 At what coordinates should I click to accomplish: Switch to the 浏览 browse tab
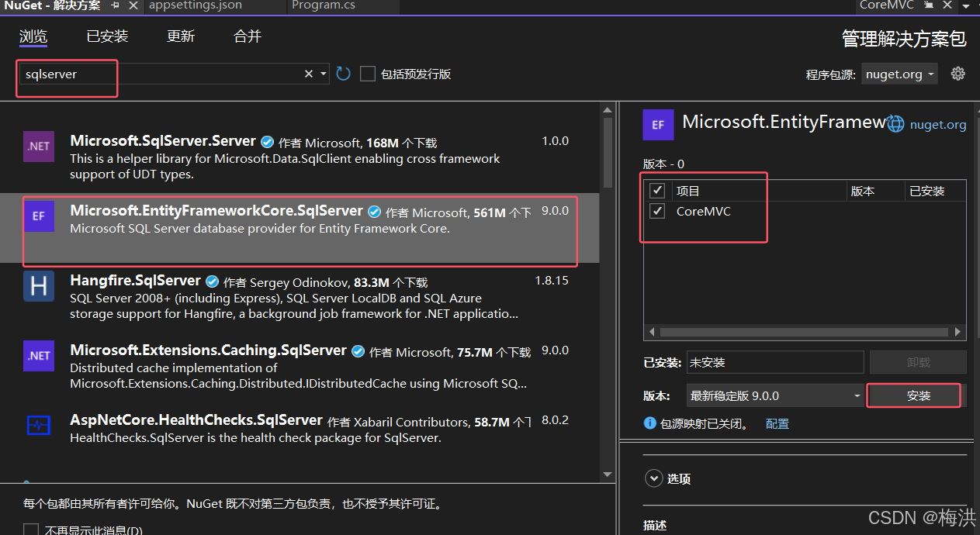point(33,36)
